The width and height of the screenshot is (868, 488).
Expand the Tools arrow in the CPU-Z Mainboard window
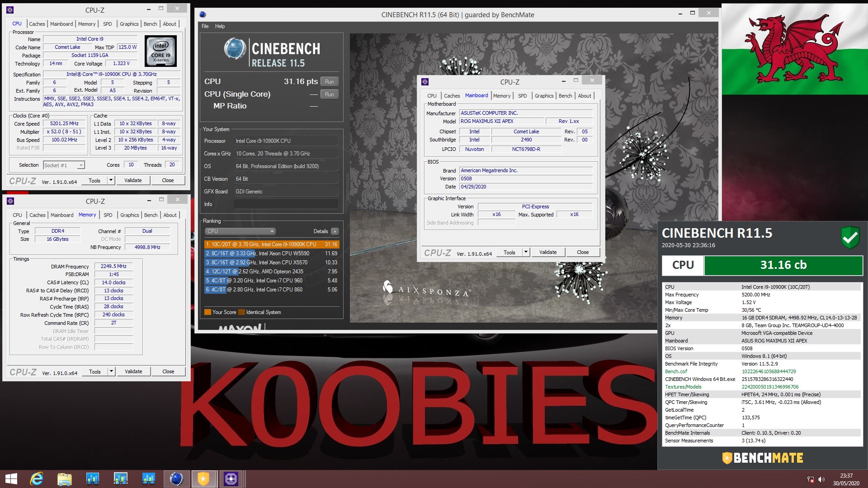(x=526, y=252)
